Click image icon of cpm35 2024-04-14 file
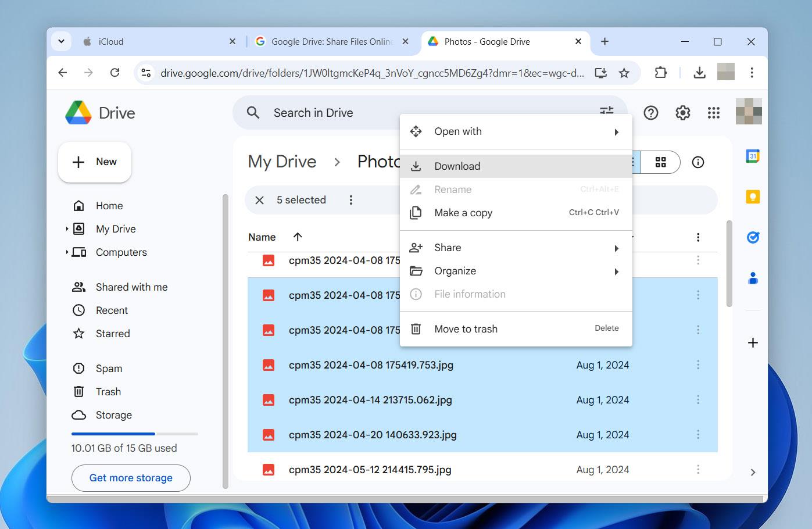 click(x=269, y=400)
